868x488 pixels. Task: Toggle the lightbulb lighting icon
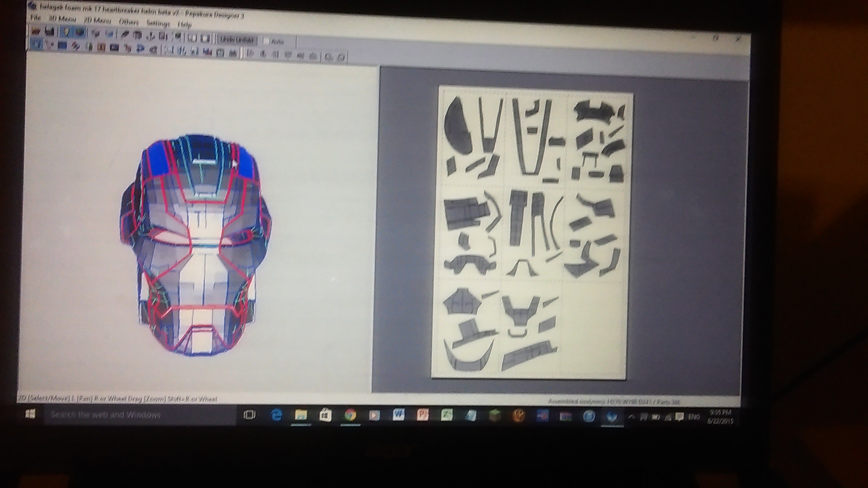coord(66,33)
